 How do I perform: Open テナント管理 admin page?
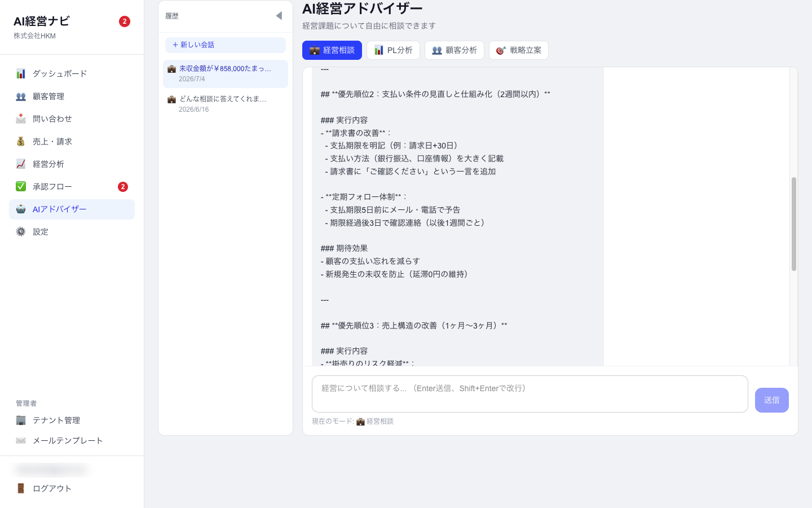(72, 420)
